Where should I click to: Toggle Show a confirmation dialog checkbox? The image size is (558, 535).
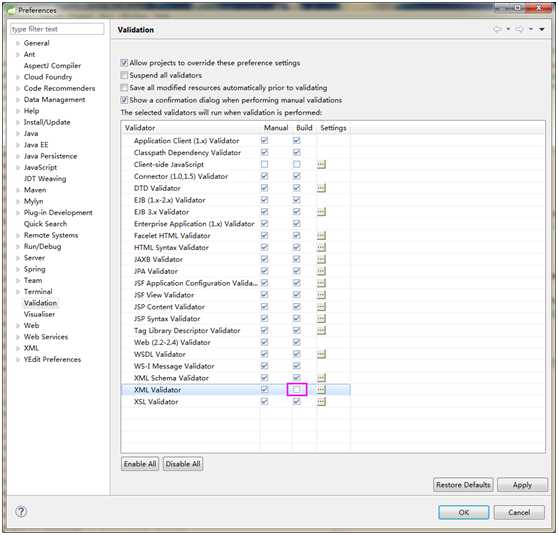124,100
